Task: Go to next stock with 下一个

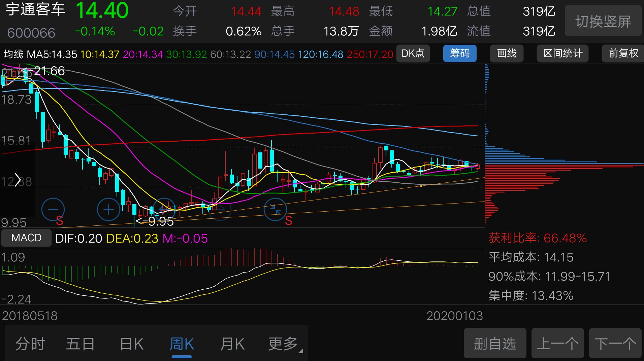Action: click(615, 344)
